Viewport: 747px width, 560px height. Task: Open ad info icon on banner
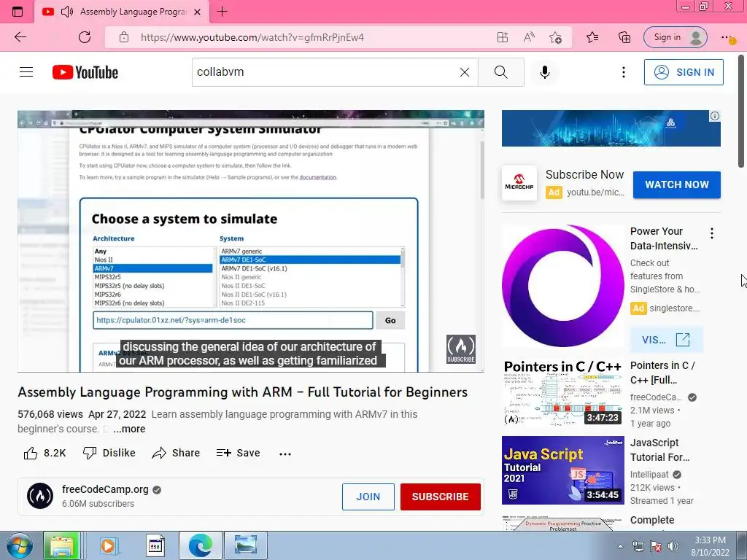coord(715,116)
